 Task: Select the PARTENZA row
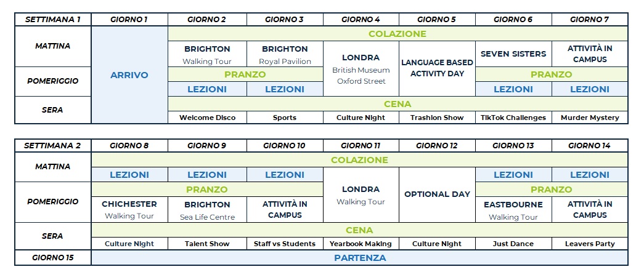coord(359,258)
